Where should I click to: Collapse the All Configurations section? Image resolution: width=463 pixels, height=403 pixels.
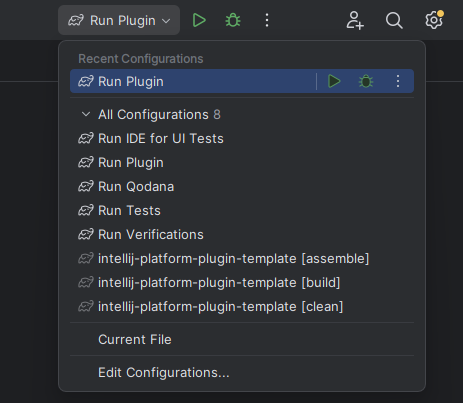point(86,114)
